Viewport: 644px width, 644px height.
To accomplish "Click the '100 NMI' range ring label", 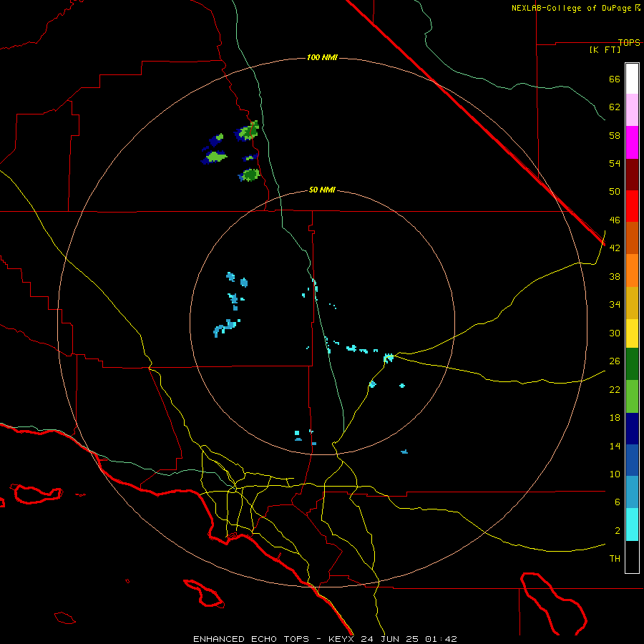I will pyautogui.click(x=322, y=57).
